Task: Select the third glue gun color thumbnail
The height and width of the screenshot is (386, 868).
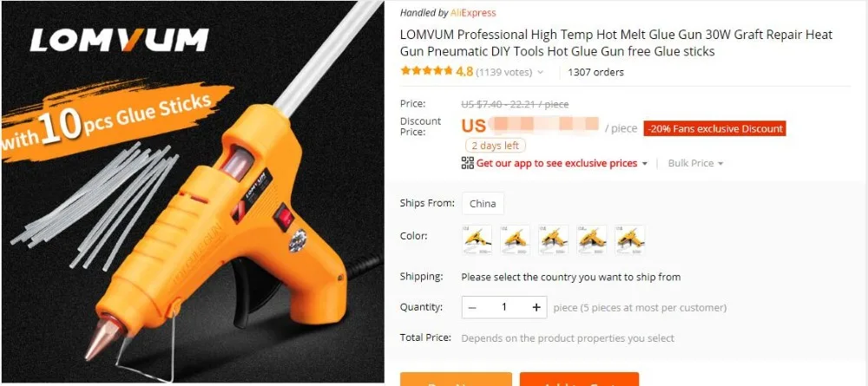Action: (x=554, y=239)
